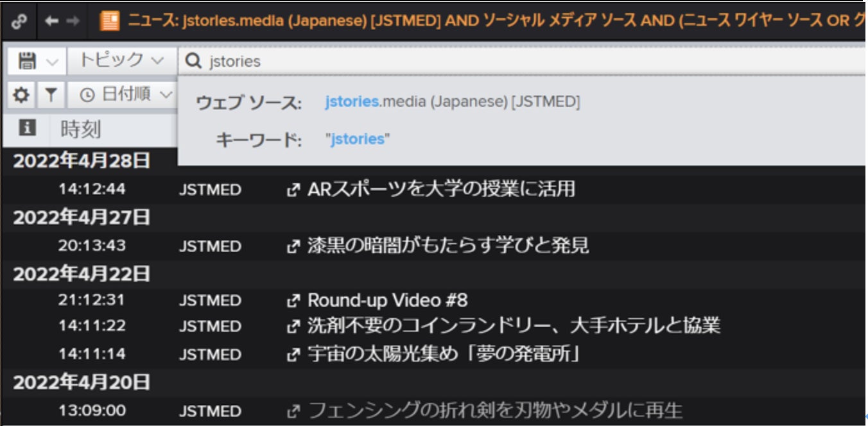Viewport: 868px width, 426px height.
Task: Click time 14:11:14 cell
Action: [92, 354]
